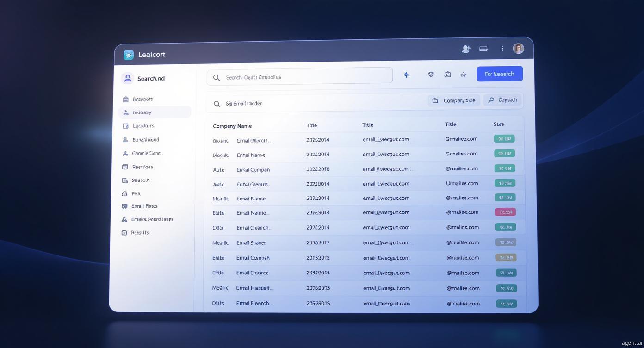This screenshot has width=644, height=348.
Task: Click the Company Name column header
Action: click(232, 126)
